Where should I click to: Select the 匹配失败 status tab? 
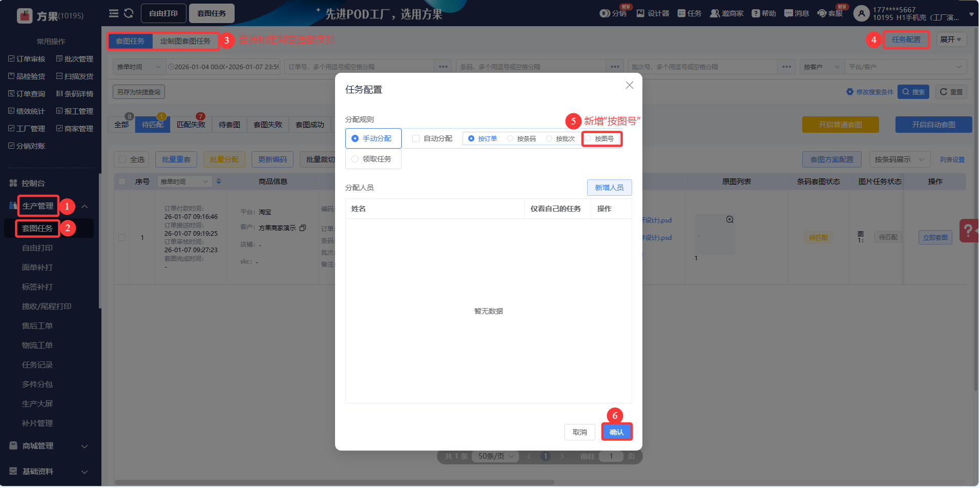(x=191, y=125)
